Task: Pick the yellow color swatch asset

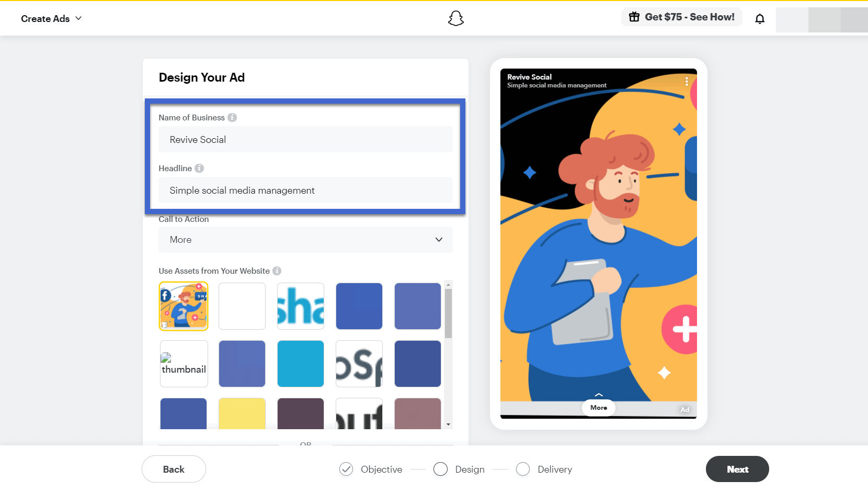Action: point(242,414)
